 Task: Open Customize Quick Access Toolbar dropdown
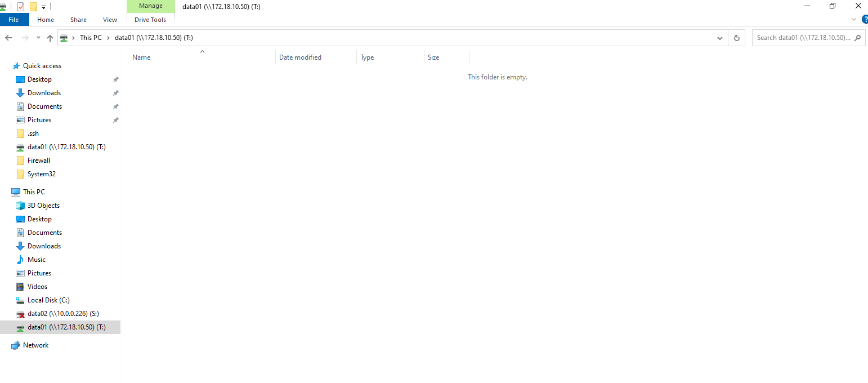[x=43, y=7]
